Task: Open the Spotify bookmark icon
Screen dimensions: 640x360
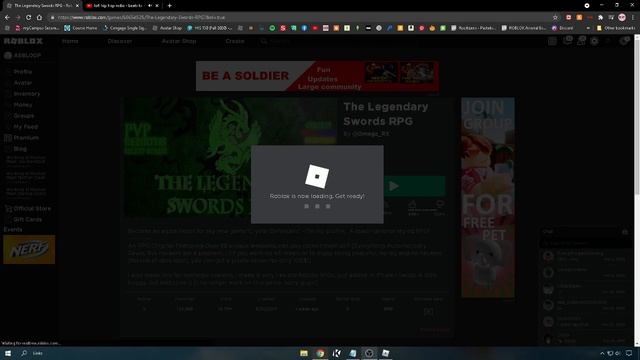Action: click(x=272, y=28)
